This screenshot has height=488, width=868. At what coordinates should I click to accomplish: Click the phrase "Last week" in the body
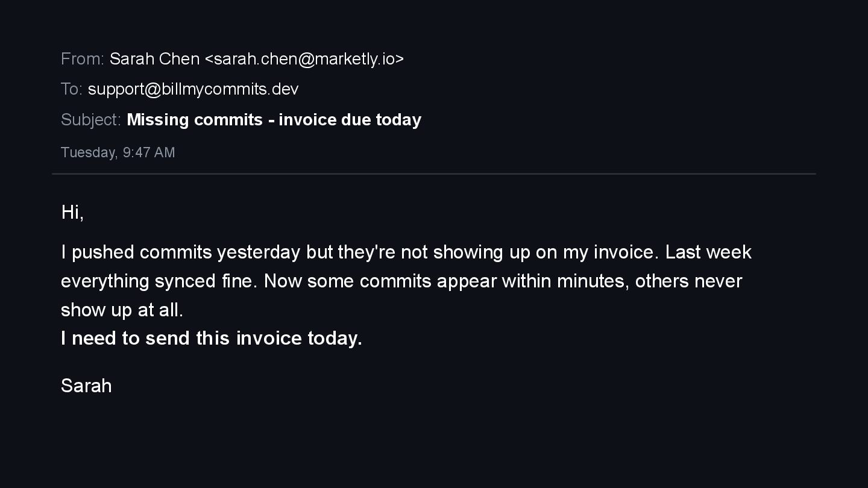708,252
